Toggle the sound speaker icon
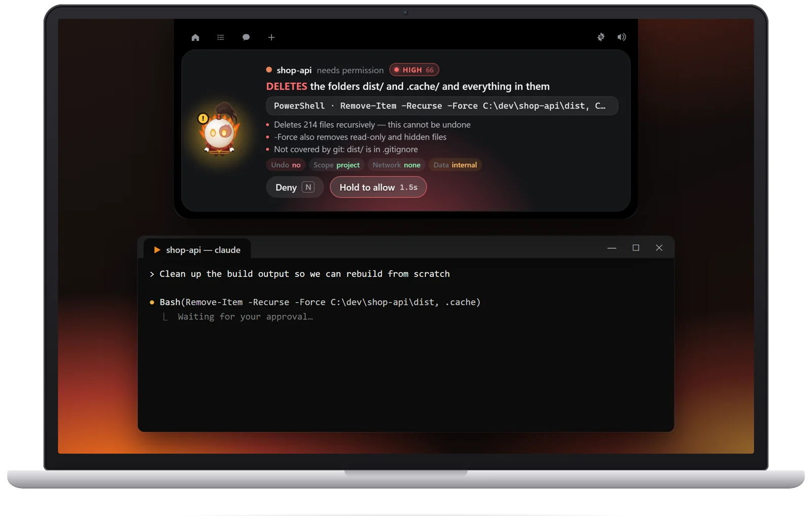The width and height of the screenshot is (812, 516). (x=622, y=37)
